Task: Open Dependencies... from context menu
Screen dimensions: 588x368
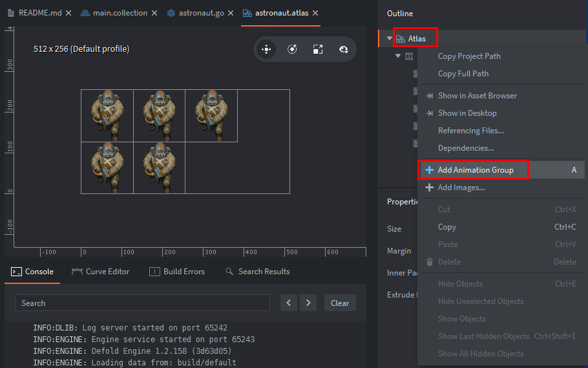Action: 466,148
